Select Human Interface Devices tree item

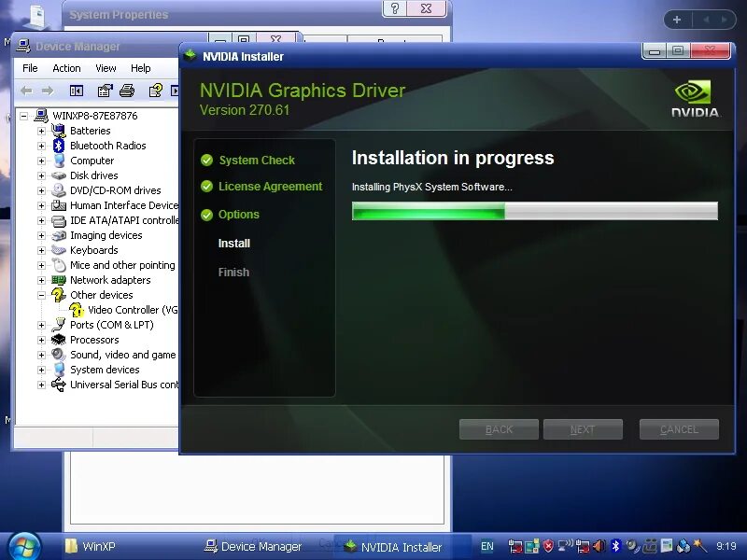(124, 205)
